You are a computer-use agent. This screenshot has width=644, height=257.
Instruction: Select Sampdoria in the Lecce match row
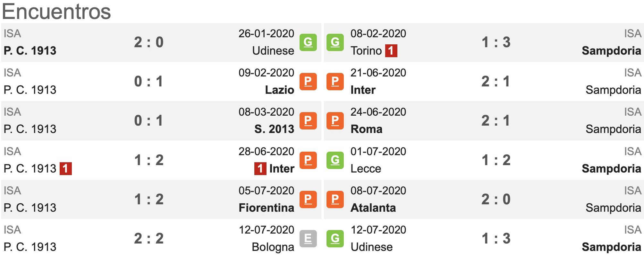coord(611,169)
